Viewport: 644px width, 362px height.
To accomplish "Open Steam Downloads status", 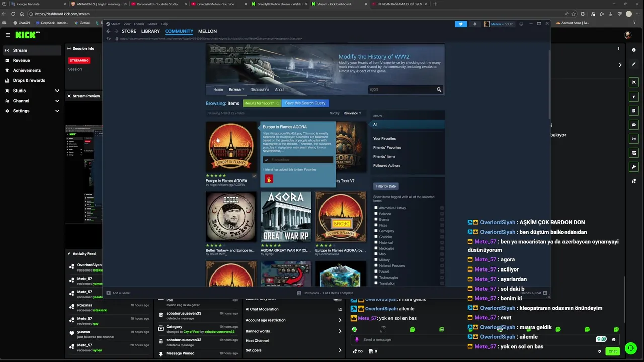I will point(325,293).
